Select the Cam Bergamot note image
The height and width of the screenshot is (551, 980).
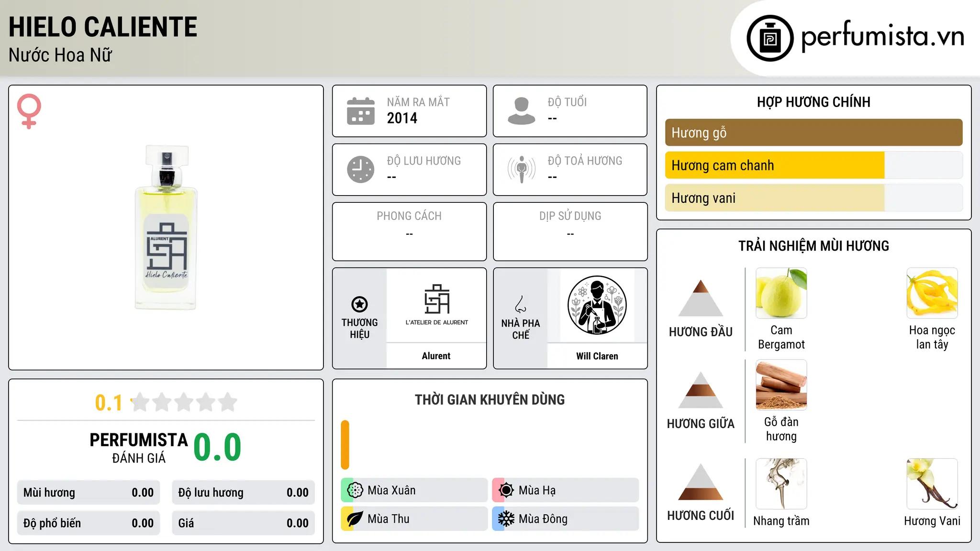tap(781, 293)
